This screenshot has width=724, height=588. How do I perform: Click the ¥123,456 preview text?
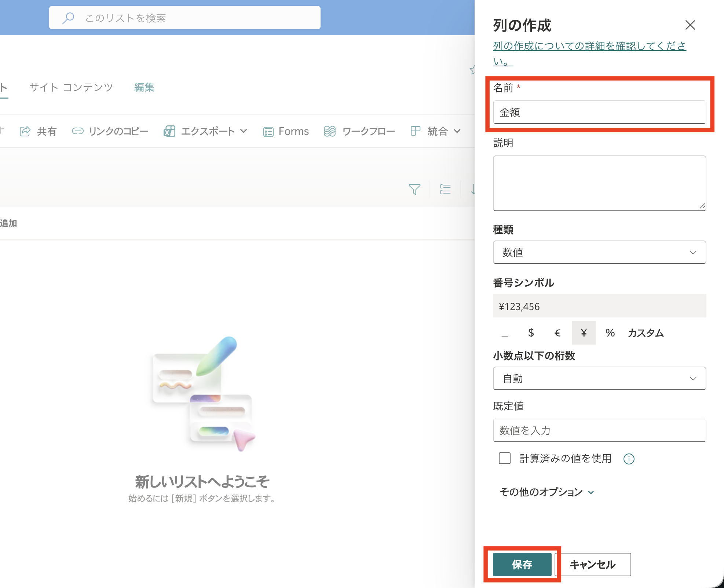pyautogui.click(x=519, y=306)
